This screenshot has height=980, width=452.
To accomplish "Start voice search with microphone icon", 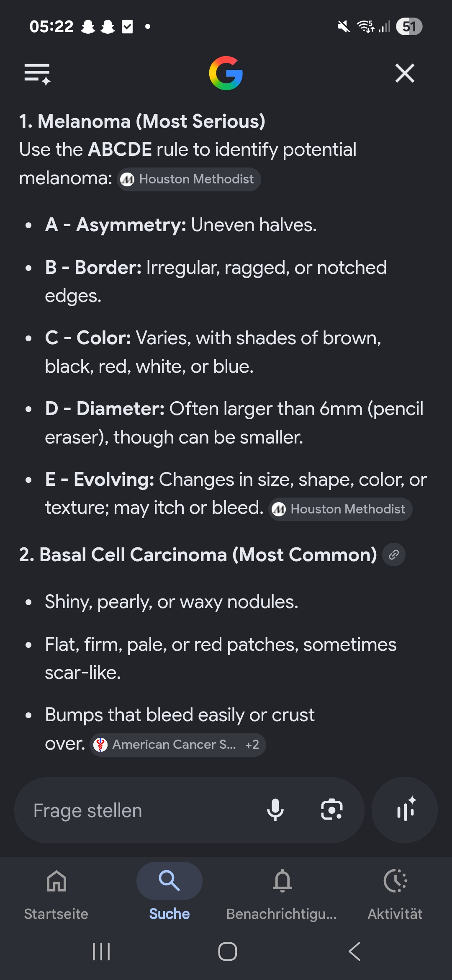I will 275,810.
